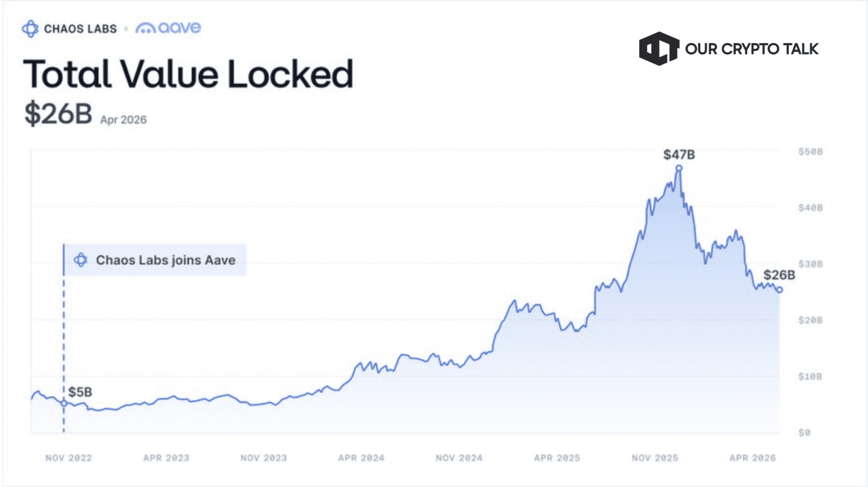The image size is (868, 488).
Task: Click the CHAOS LABS wordmark text
Action: coord(80,29)
